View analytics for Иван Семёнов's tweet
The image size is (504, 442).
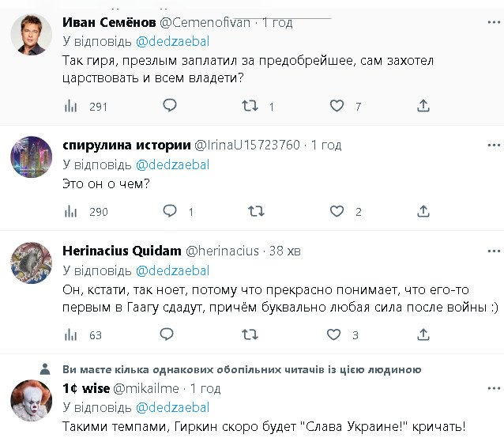click(70, 106)
